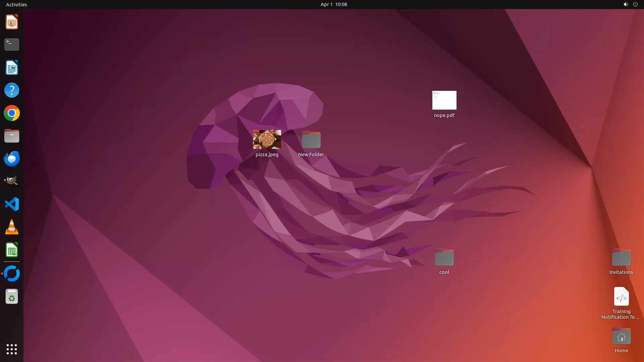Launch VLC media player

pos(12,227)
